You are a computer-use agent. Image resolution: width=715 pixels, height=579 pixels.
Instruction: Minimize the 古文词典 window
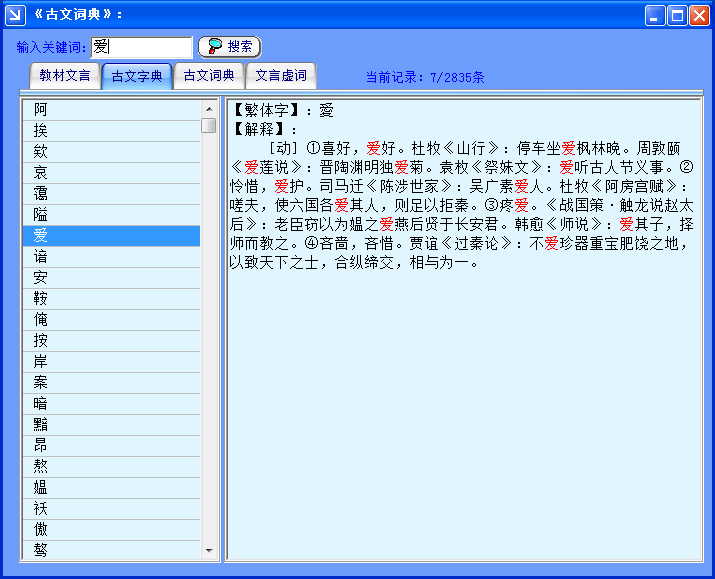[654, 15]
